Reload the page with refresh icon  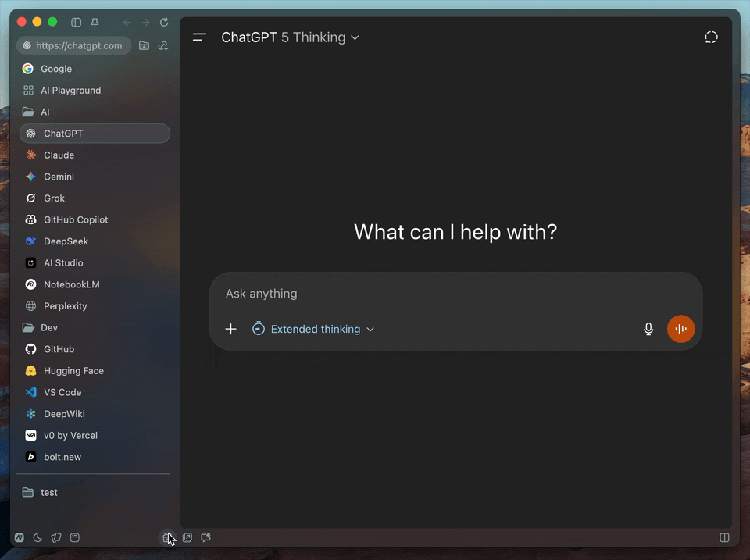(164, 23)
